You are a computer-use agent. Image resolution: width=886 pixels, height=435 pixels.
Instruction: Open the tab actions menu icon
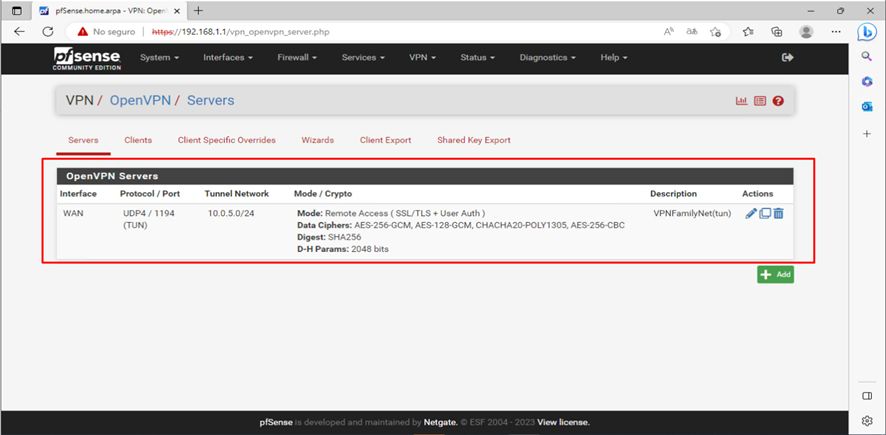coord(16,11)
